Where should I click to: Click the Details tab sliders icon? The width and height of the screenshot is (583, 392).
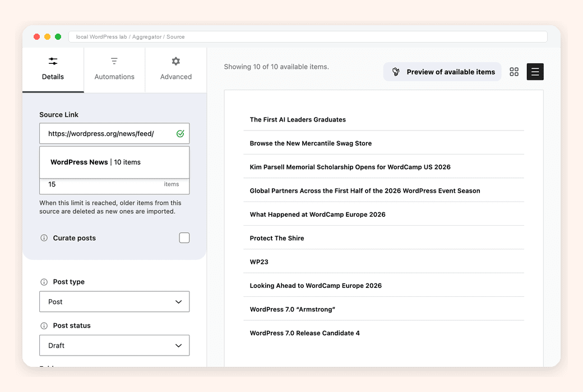point(53,61)
